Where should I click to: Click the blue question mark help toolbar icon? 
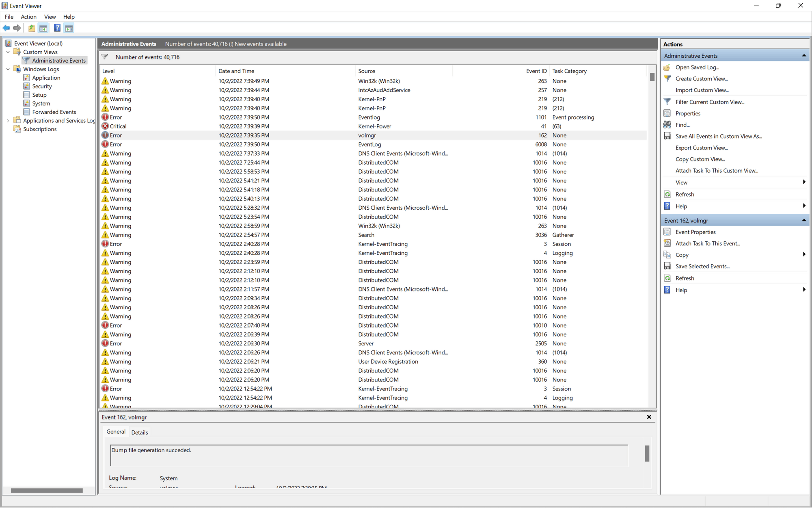[57, 28]
